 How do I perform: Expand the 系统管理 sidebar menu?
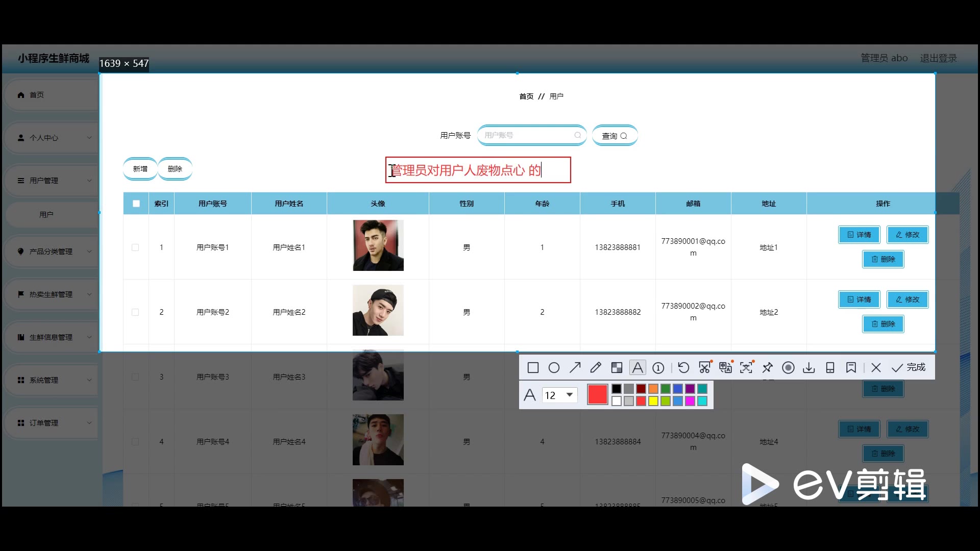coord(51,380)
